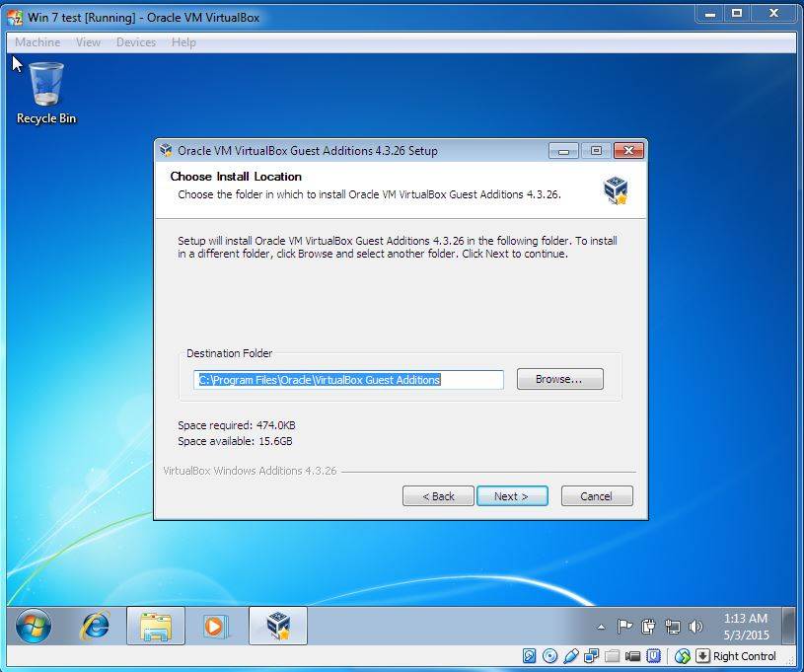Viewport: 804px width, 672px height.
Task: Click the Browse button for destination folder
Action: click(559, 379)
